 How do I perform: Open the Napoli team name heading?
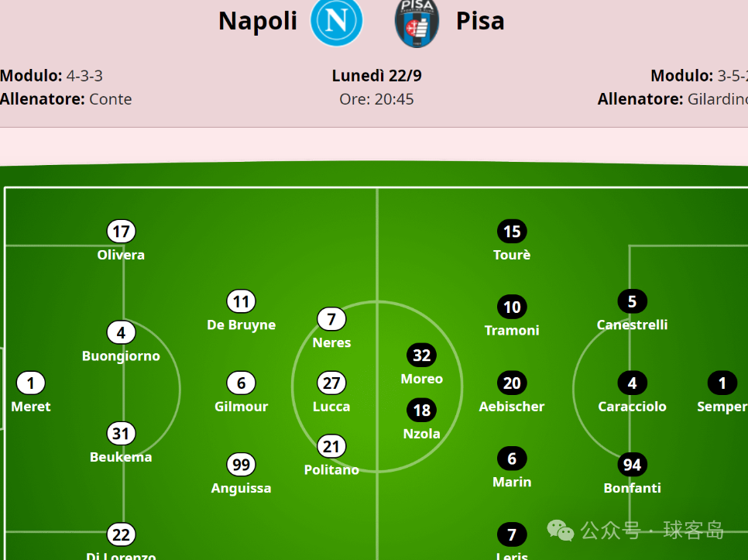tap(258, 21)
